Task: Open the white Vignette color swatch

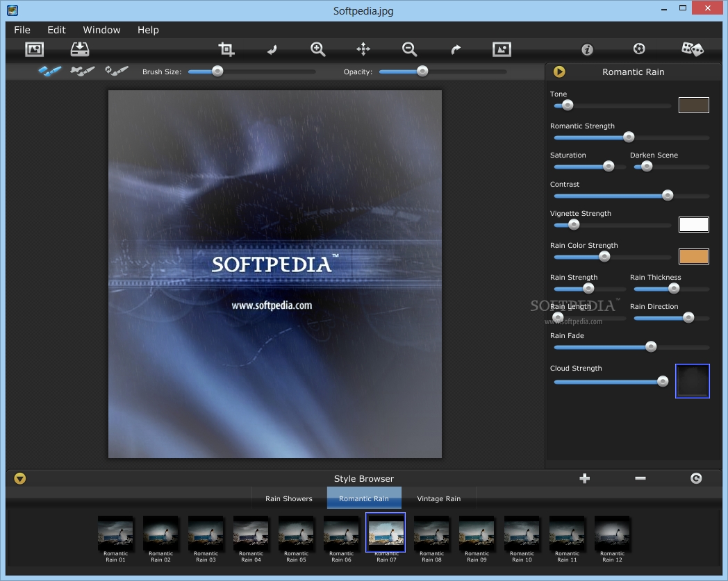Action: pyautogui.click(x=694, y=225)
